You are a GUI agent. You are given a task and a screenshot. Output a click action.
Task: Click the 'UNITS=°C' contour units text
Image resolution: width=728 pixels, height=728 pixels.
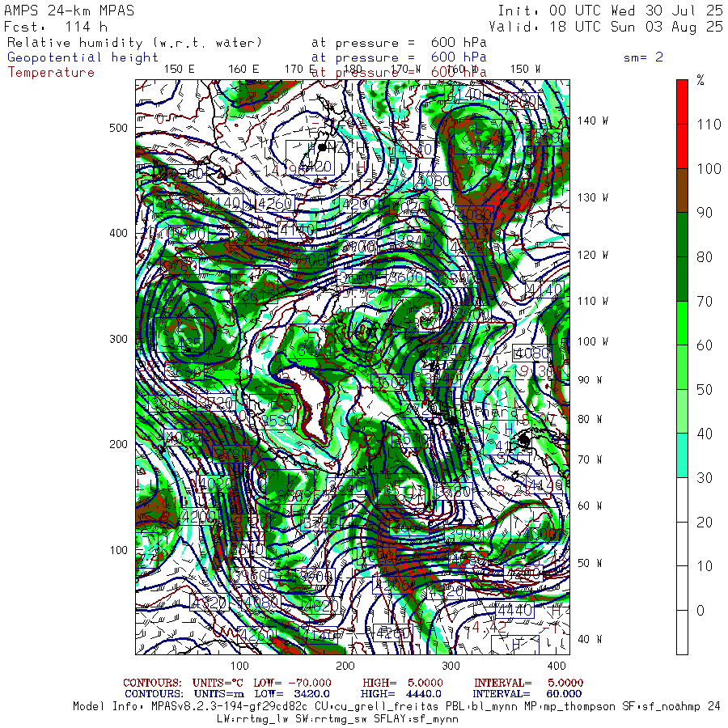(x=218, y=683)
